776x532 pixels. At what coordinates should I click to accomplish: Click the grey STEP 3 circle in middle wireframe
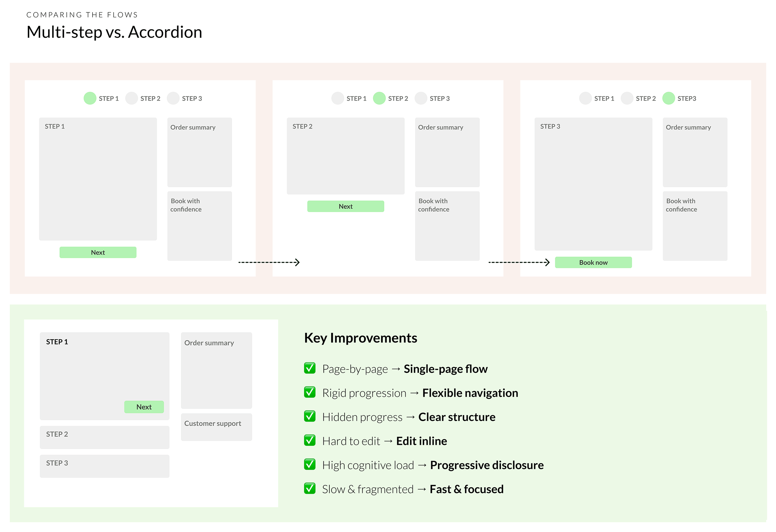(421, 98)
